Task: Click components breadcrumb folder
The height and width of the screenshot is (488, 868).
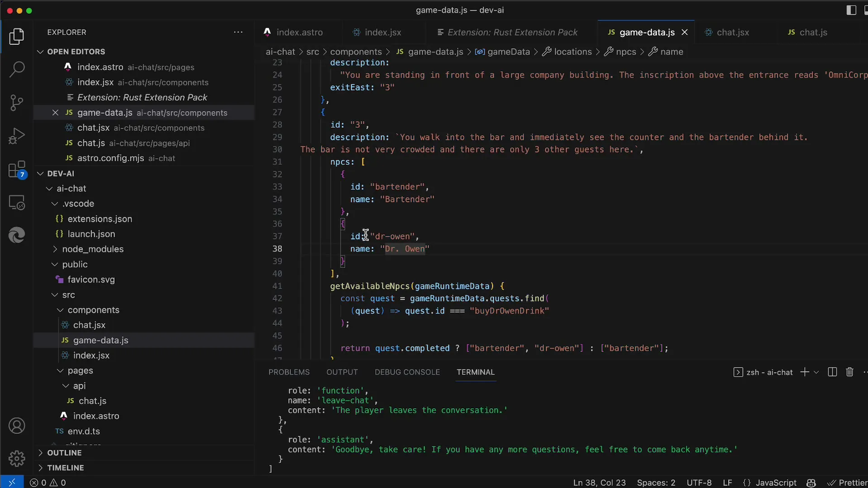Action: [356, 52]
